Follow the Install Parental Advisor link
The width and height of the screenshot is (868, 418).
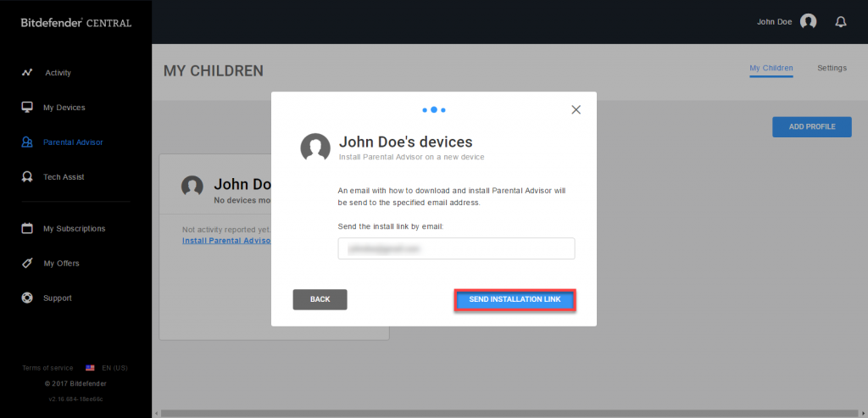pyautogui.click(x=226, y=241)
